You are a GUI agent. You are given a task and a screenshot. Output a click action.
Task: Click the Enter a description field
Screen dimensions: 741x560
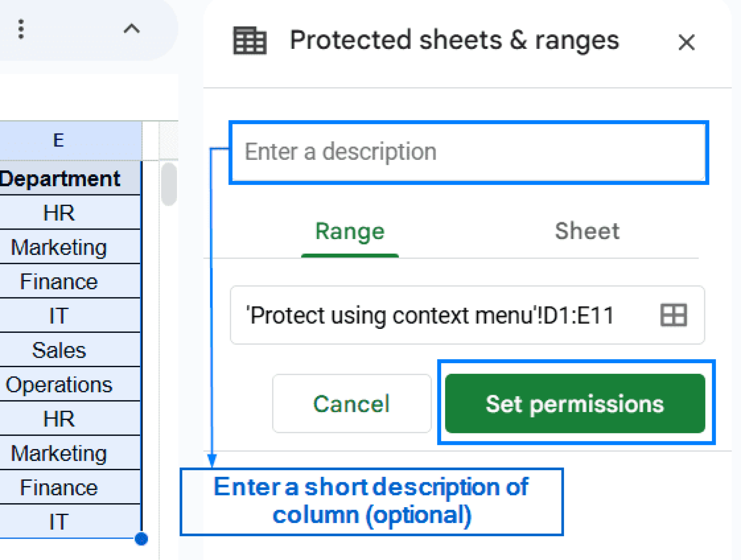467,151
